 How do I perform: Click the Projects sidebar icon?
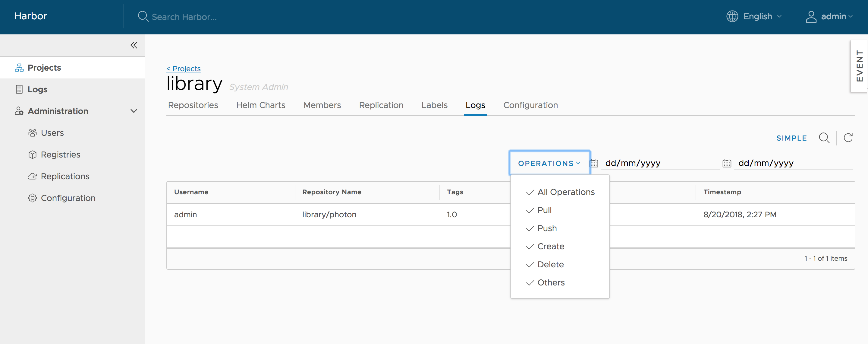point(18,68)
